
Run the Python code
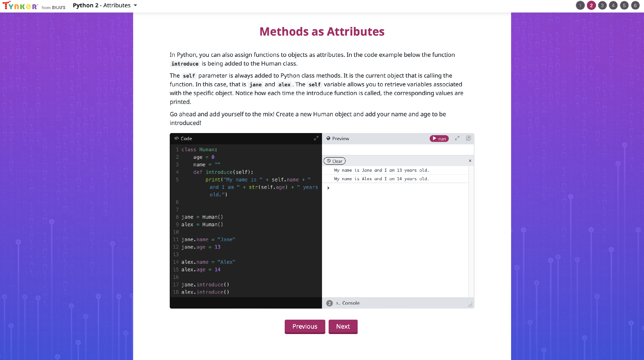pos(439,138)
